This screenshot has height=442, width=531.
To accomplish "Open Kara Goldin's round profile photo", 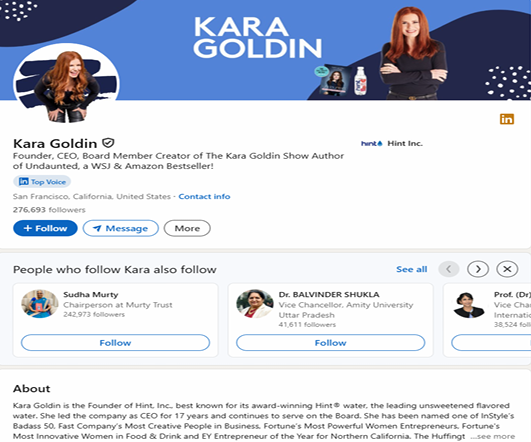I will coord(66,85).
